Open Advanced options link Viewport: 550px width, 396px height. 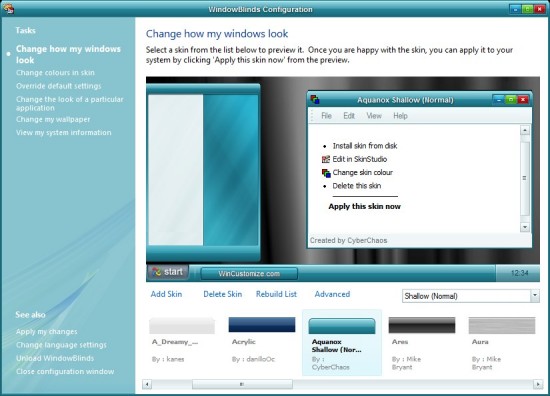pos(332,294)
